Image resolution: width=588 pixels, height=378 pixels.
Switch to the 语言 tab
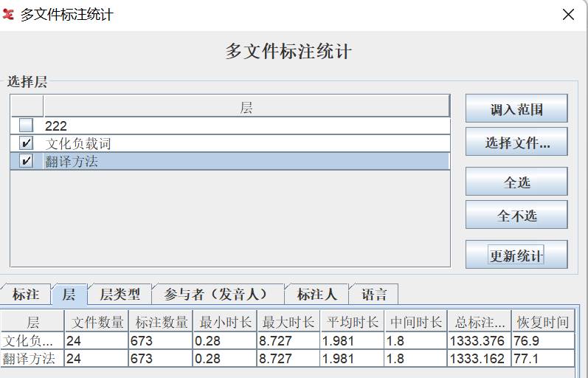(374, 295)
